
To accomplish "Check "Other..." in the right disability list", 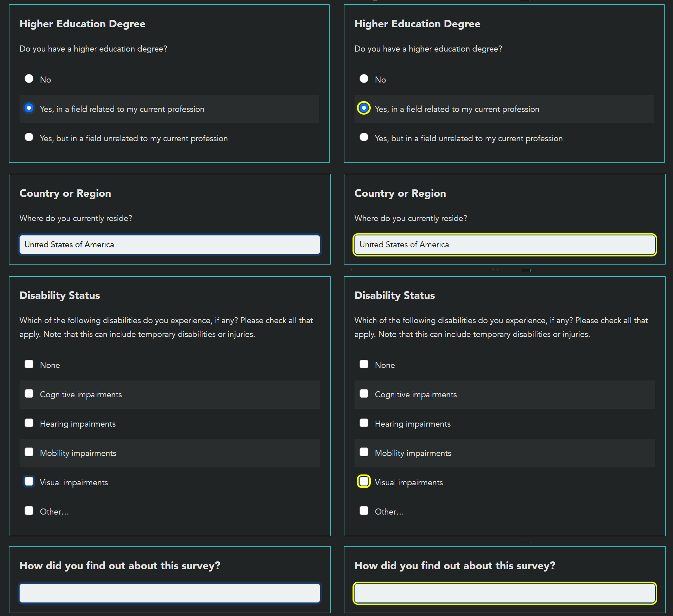I will tap(364, 511).
